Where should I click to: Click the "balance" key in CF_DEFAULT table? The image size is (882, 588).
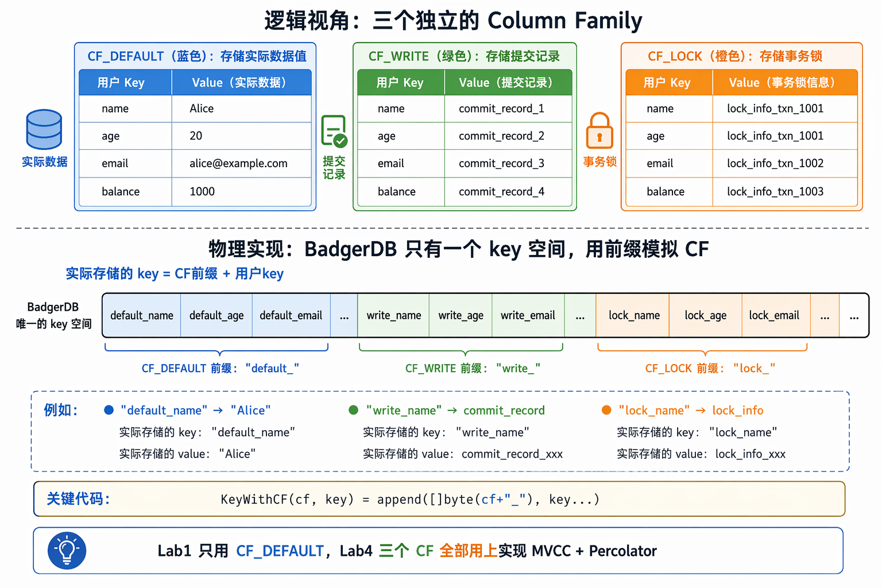[x=121, y=192]
